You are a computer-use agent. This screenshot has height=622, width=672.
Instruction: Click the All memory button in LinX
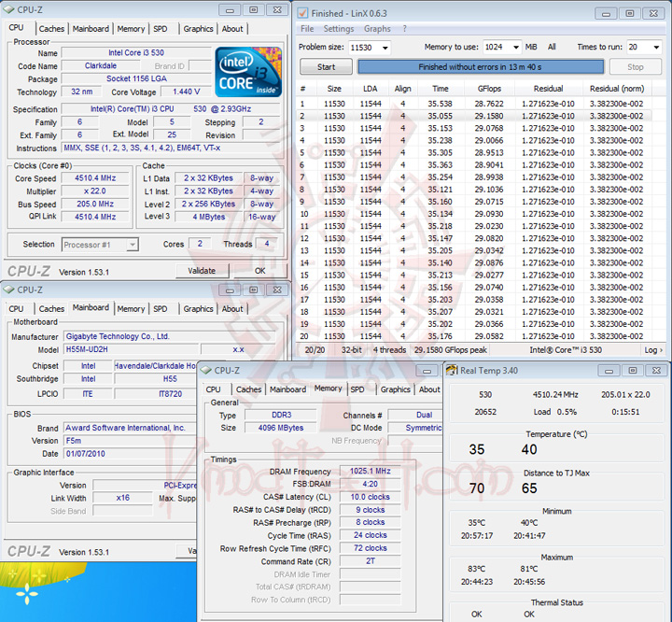click(552, 48)
